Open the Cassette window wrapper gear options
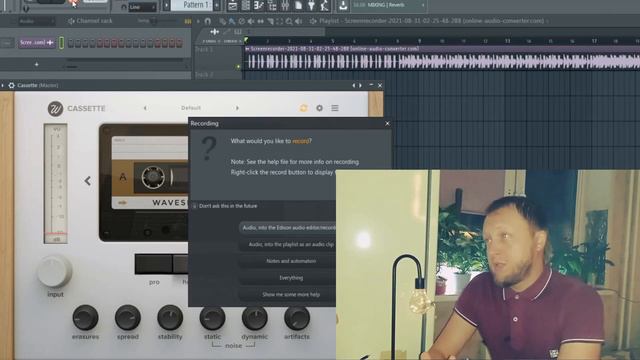The image size is (640, 360). point(11,85)
